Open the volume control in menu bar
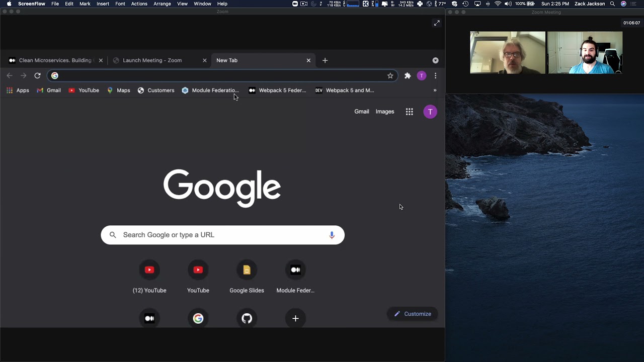This screenshot has height=362, width=644. 508,4
